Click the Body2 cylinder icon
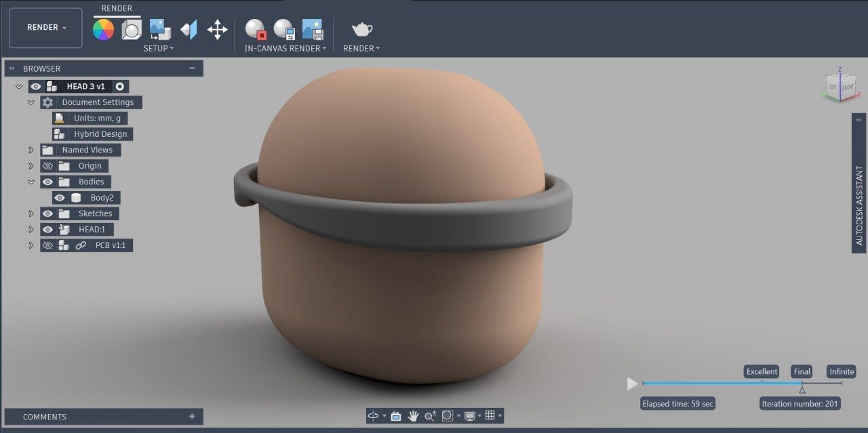868x433 pixels. coord(76,198)
